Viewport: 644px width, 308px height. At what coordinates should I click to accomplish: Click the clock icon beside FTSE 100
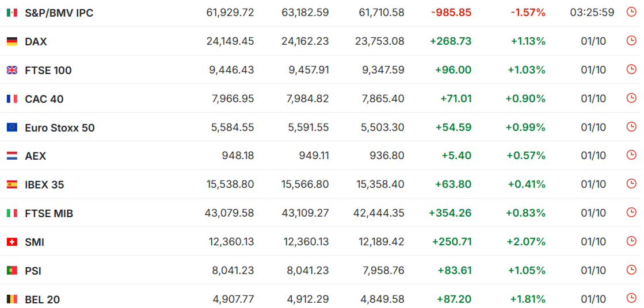pos(631,70)
